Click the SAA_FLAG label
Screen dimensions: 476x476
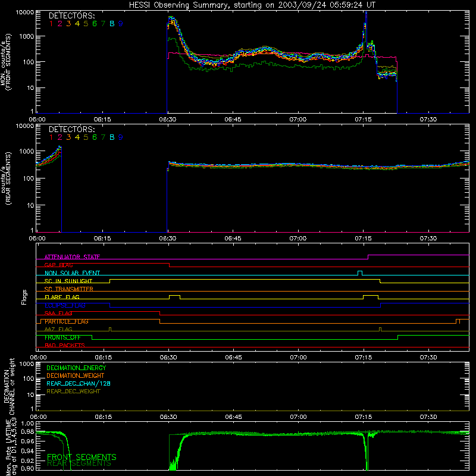point(58,314)
